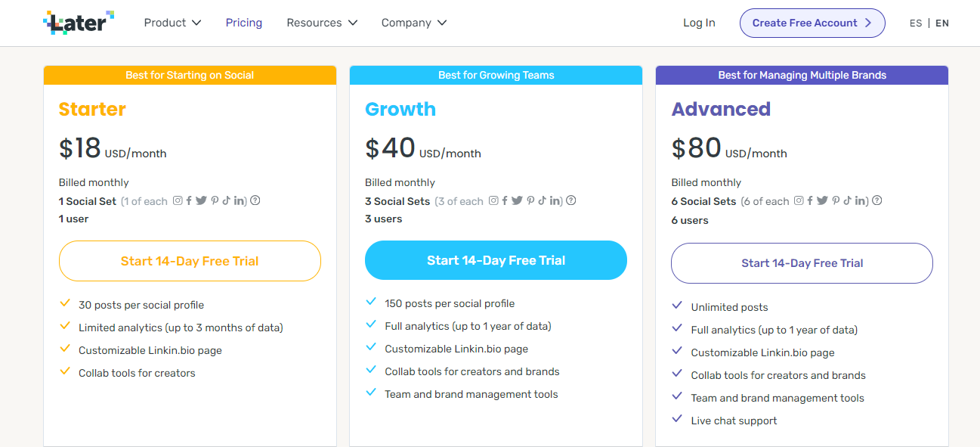Click the Twitter icon in the Growth plan
The width and height of the screenshot is (980, 447).
coord(517,200)
